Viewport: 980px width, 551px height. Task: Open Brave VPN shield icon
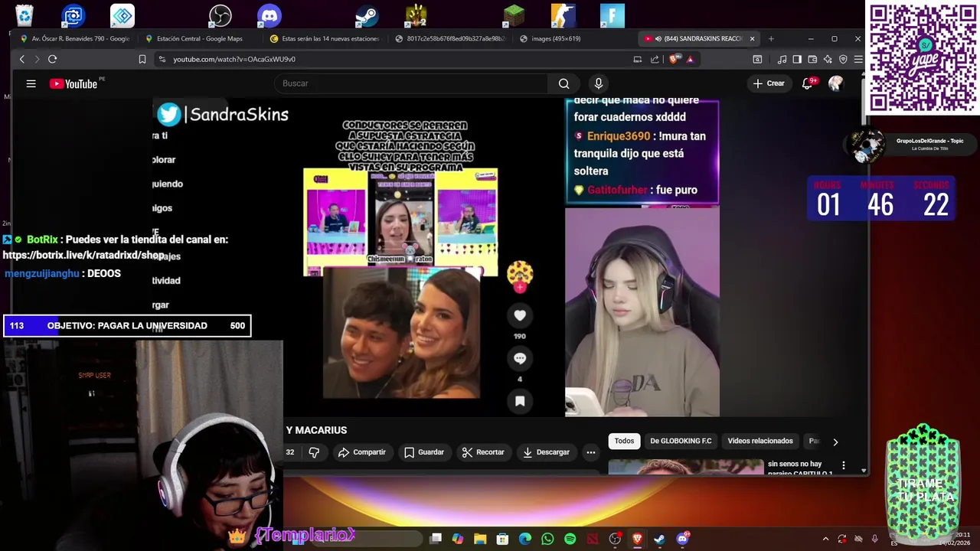click(843, 59)
